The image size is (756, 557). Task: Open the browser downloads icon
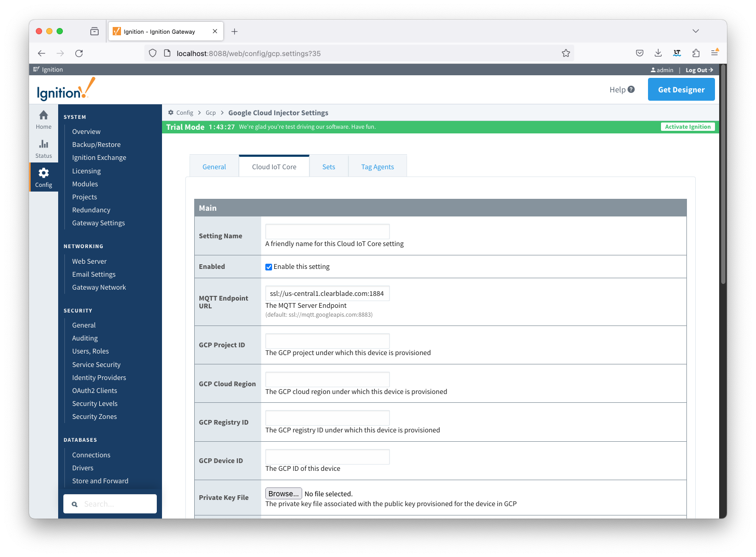click(x=658, y=53)
